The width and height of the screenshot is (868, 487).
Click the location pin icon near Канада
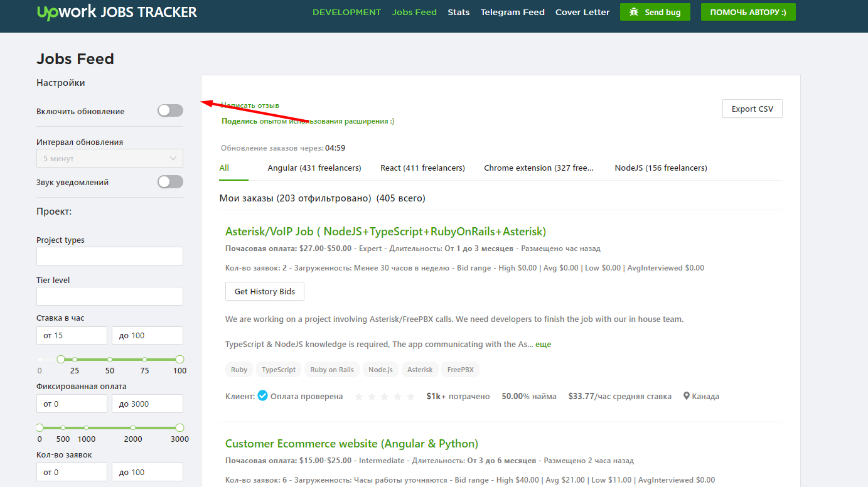(687, 396)
